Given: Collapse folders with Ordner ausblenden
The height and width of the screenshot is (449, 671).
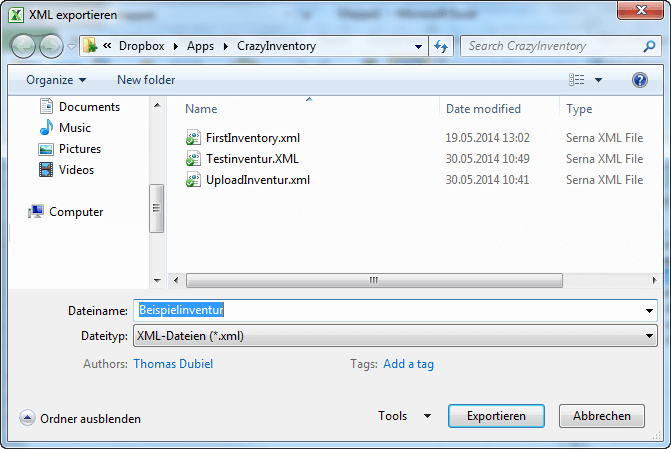Looking at the screenshot, I should (x=80, y=419).
